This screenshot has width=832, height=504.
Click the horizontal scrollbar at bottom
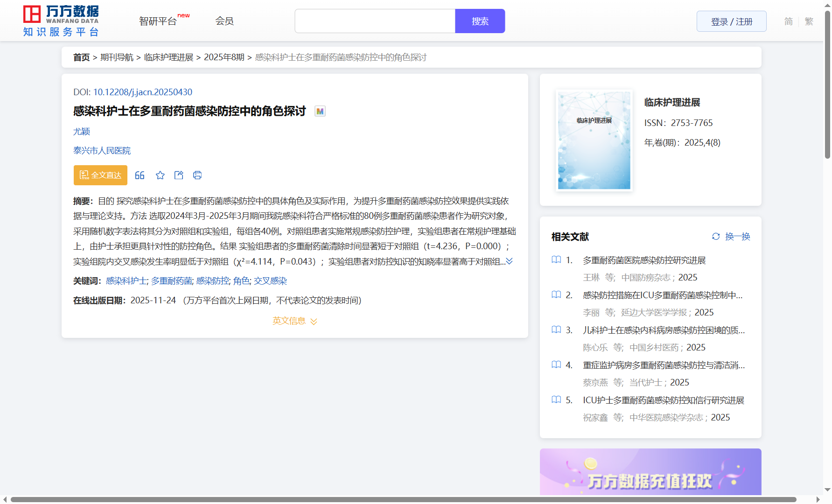[x=403, y=499]
